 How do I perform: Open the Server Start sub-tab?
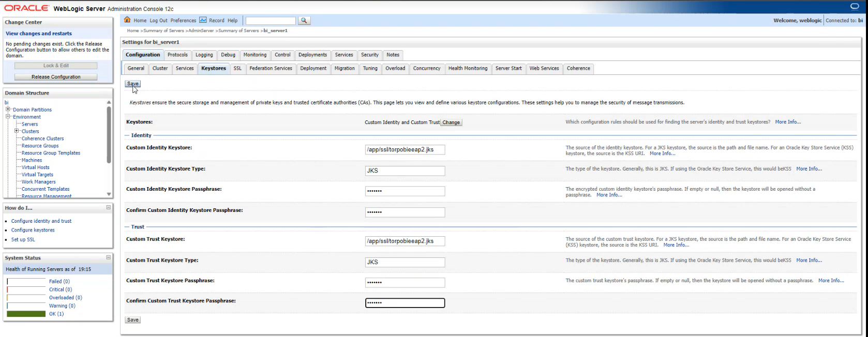[x=508, y=68]
